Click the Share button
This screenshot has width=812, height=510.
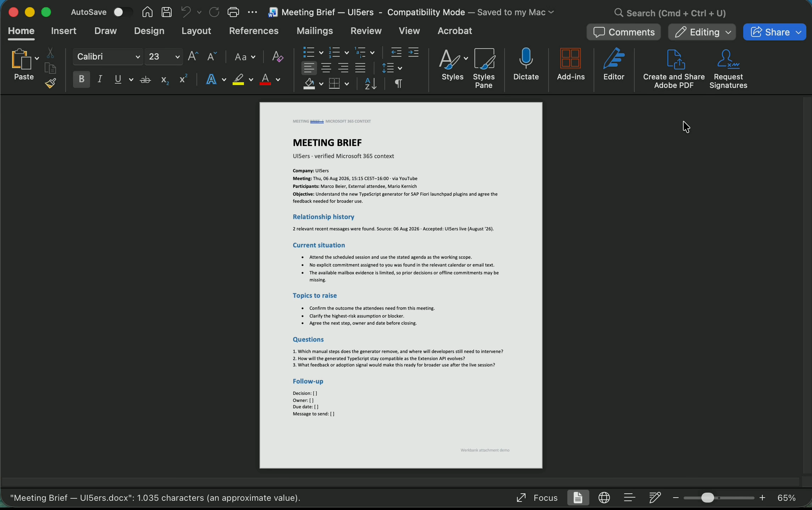tap(774, 32)
